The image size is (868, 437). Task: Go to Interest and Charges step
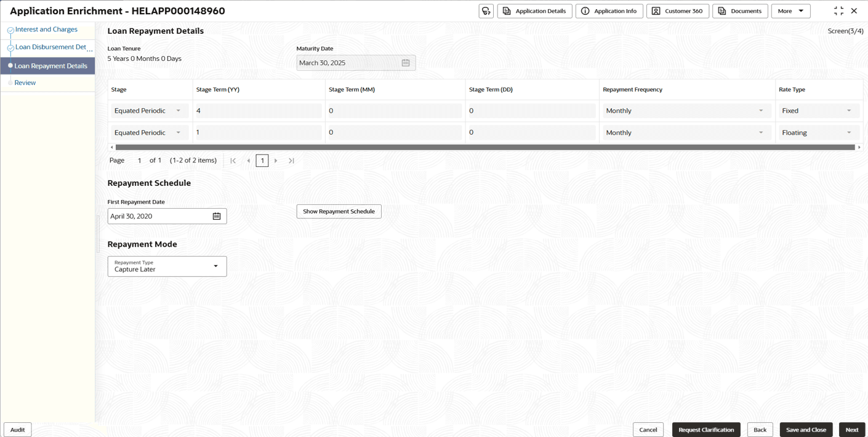point(46,30)
